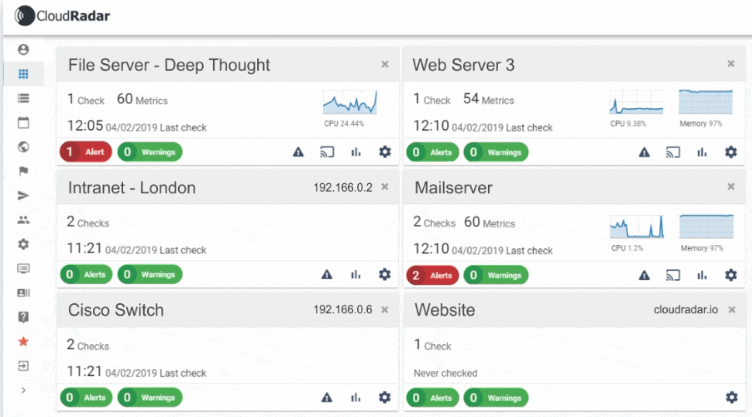Open the monitor screen icon in sidebar
This screenshot has width=752, height=417.
(x=23, y=268)
